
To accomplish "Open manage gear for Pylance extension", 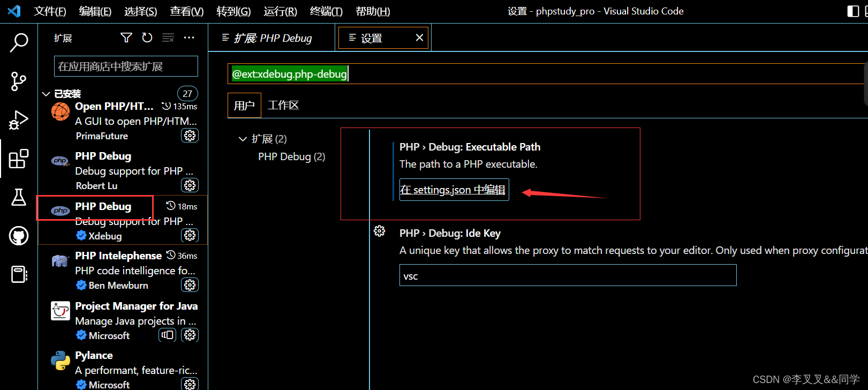I will (190, 384).
